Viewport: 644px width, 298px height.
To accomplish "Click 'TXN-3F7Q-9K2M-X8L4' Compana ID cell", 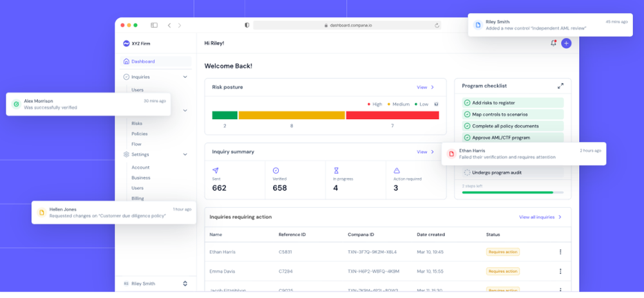I will coord(372,252).
